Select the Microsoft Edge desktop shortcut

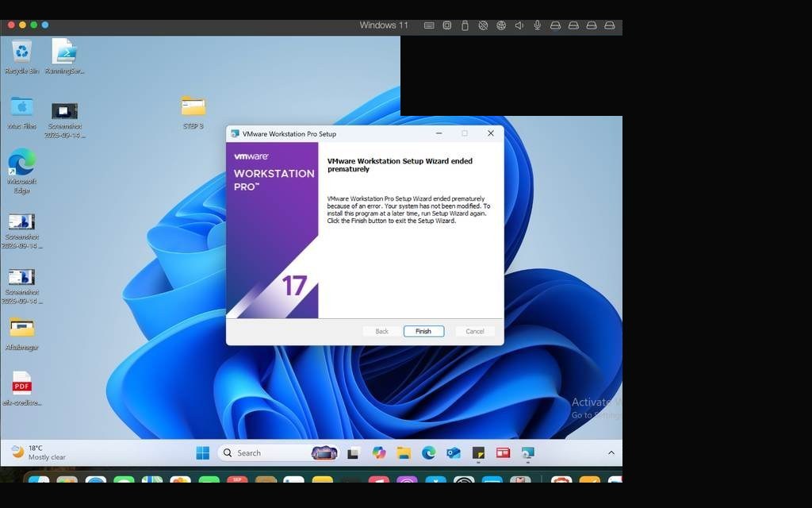(x=21, y=171)
